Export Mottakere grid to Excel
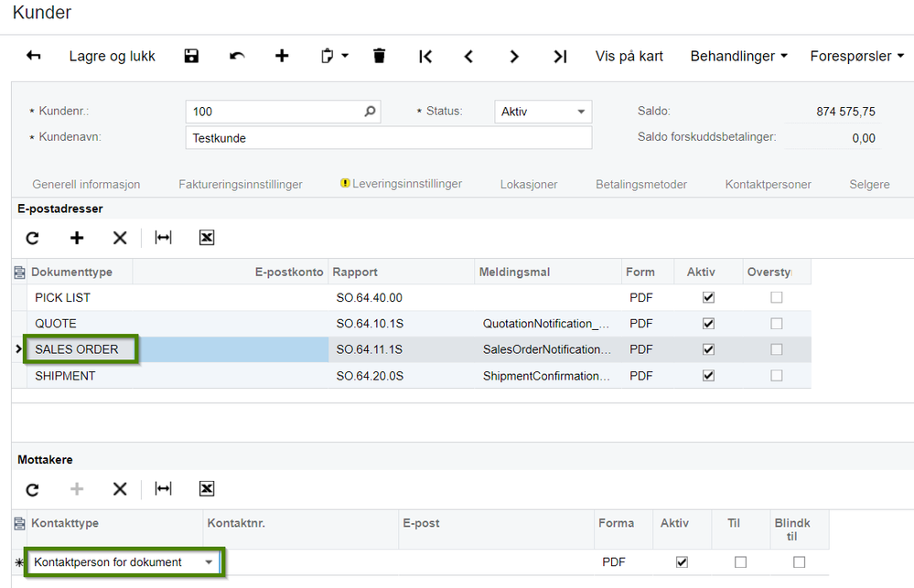Viewport: 914px width, 588px height. pyautogui.click(x=207, y=489)
